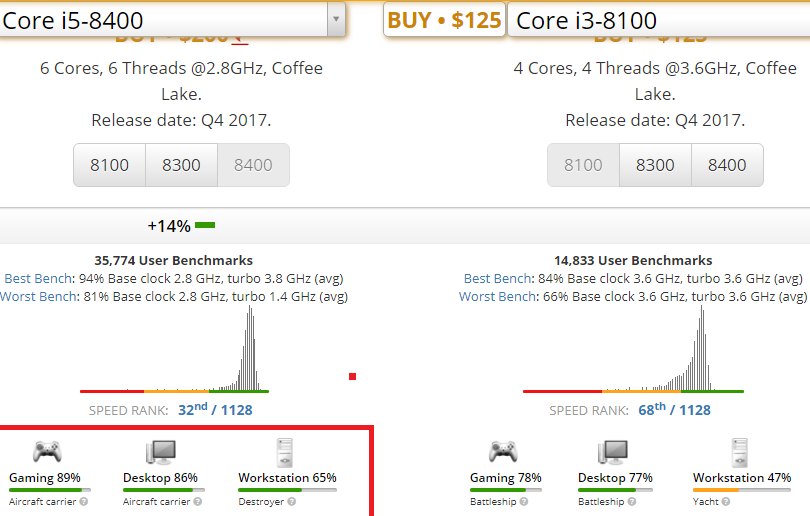Click the 68th / 1128 speed rank link
Screen dimensions: 810x516
pos(675,410)
